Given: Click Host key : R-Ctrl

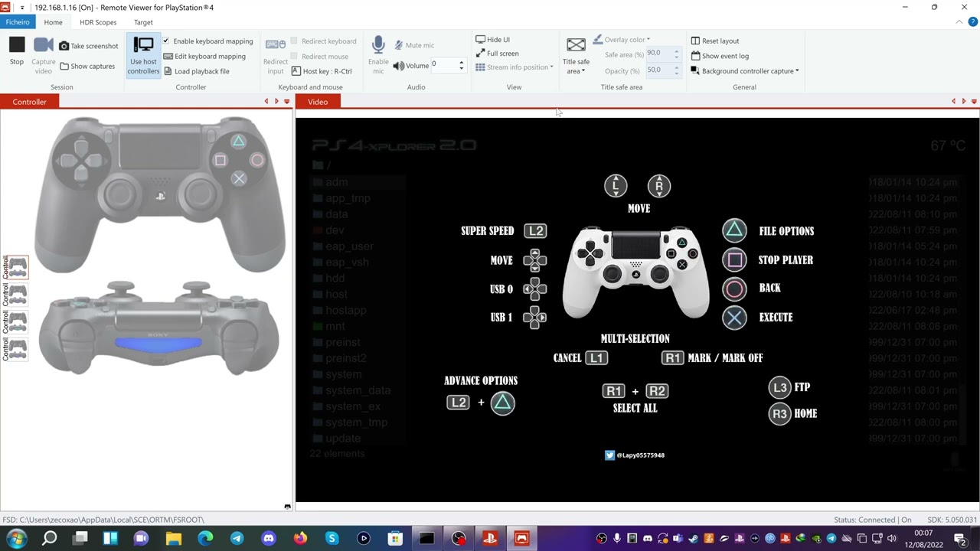Looking at the screenshot, I should [x=322, y=71].
